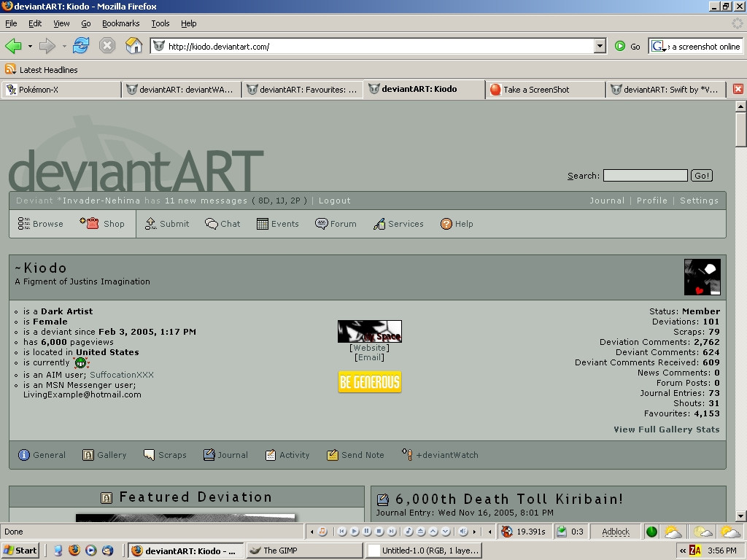Switch to the deviantART: Favourites tab

[x=303, y=90]
